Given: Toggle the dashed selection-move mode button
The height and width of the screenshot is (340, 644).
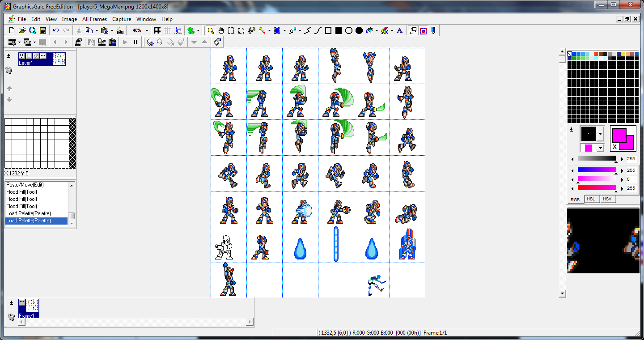Looking at the screenshot, I should (413, 30).
